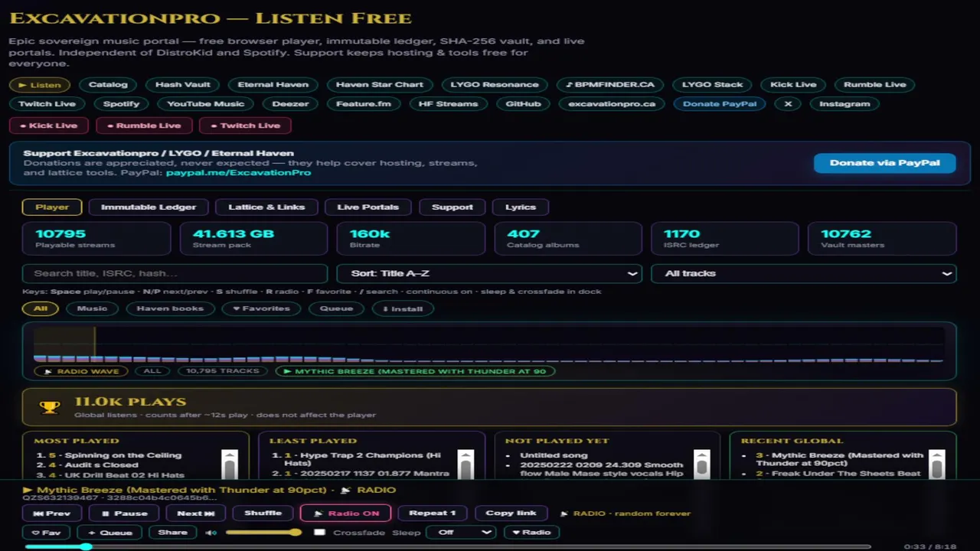The width and height of the screenshot is (980, 551).
Task: Click Not Played Yet list scrollbar
Action: tap(701, 464)
